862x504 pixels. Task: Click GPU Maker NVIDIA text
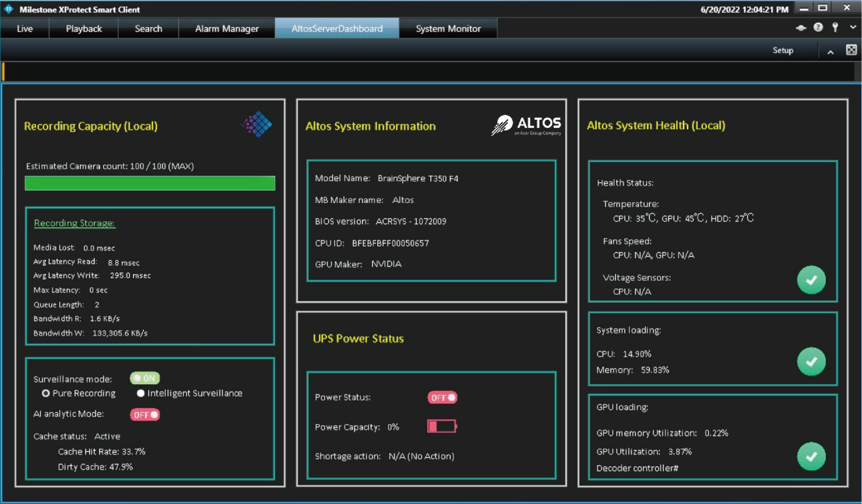click(x=358, y=264)
